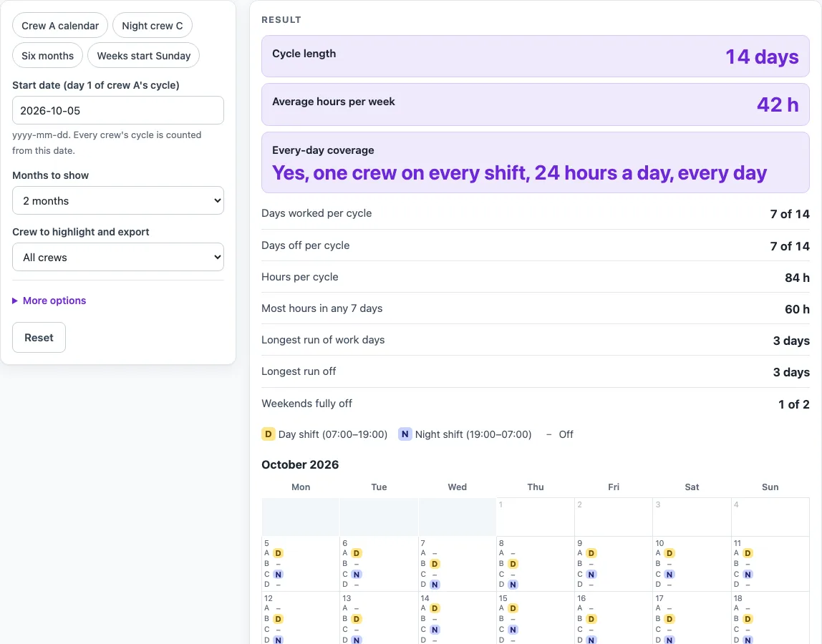Click crew B's D badge on October 7
This screenshot has width=822, height=644.
click(435, 564)
